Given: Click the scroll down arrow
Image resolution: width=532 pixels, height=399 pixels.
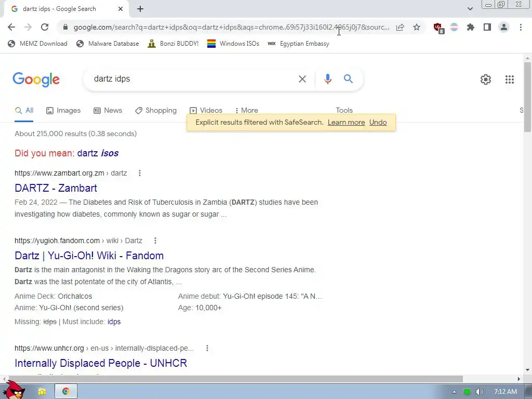Looking at the screenshot, I should point(527,370).
